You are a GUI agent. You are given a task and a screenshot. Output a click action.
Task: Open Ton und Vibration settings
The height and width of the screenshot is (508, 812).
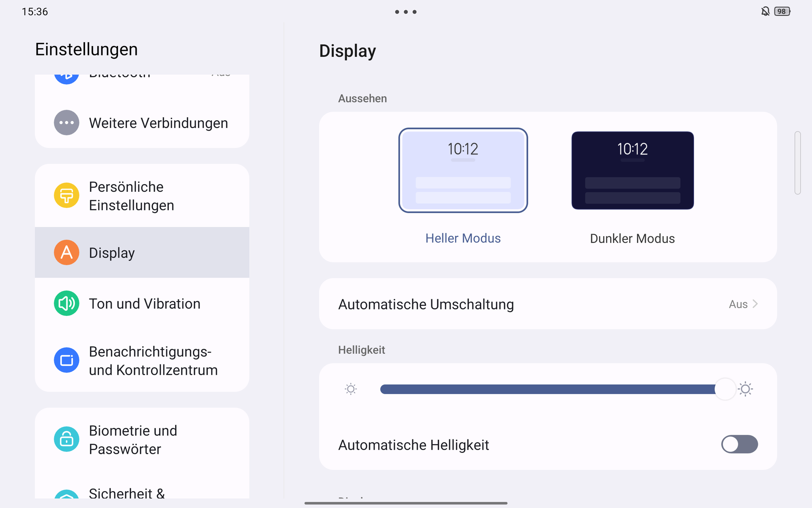click(145, 304)
